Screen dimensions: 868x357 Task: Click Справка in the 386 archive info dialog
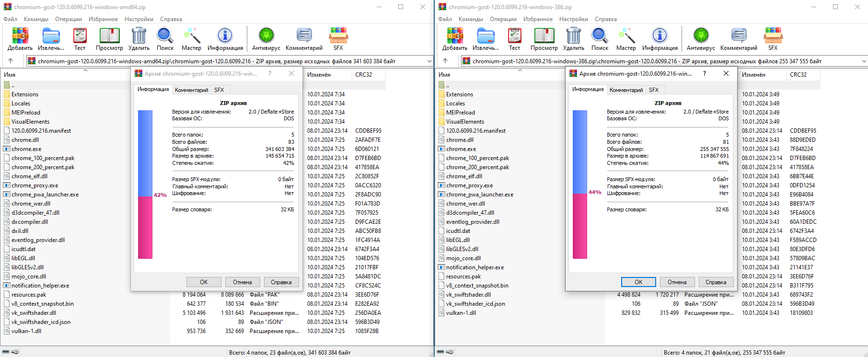[716, 282]
